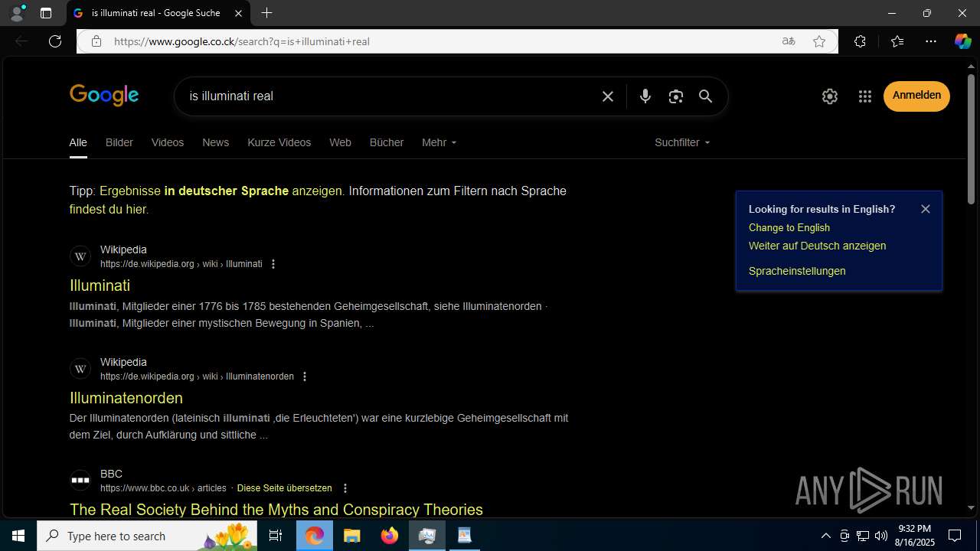The image size is (980, 551).
Task: Click 'Diese Seite übersetzen' link
Action: tap(285, 488)
